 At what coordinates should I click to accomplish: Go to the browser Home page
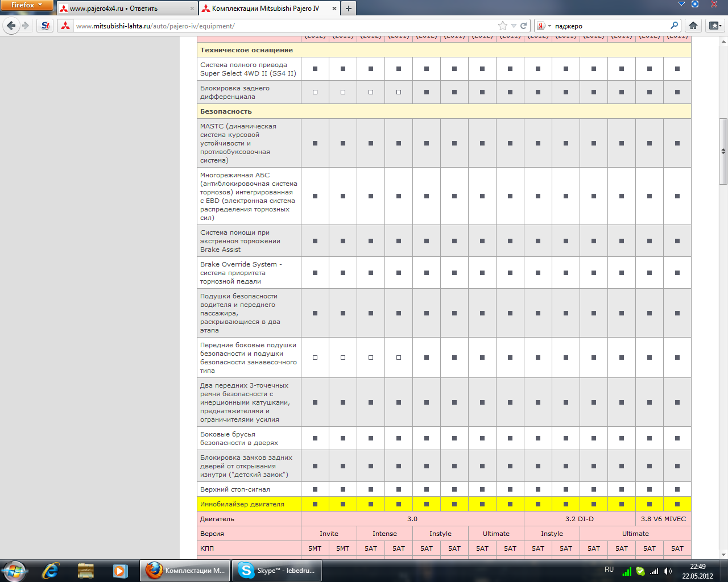pos(693,26)
